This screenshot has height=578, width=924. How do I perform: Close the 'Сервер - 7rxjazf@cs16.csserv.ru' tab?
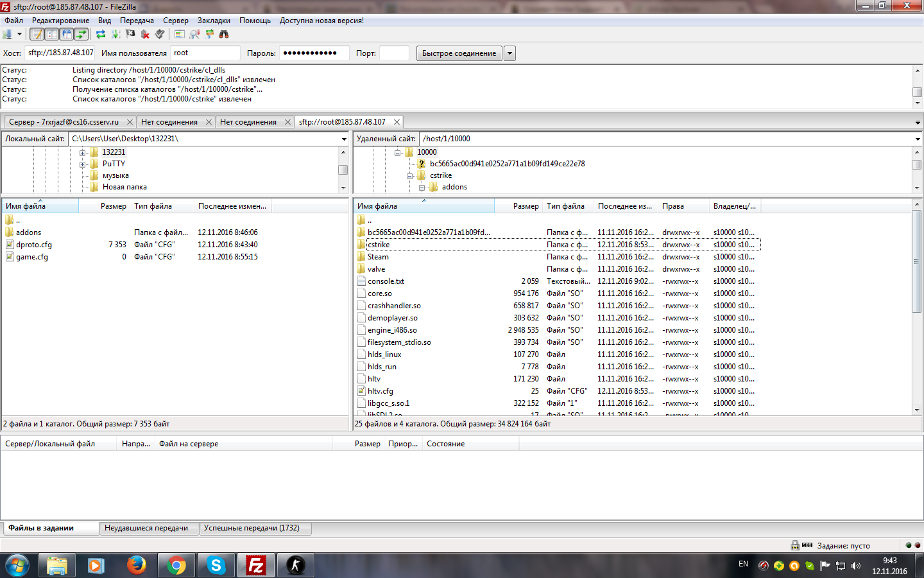pos(130,122)
